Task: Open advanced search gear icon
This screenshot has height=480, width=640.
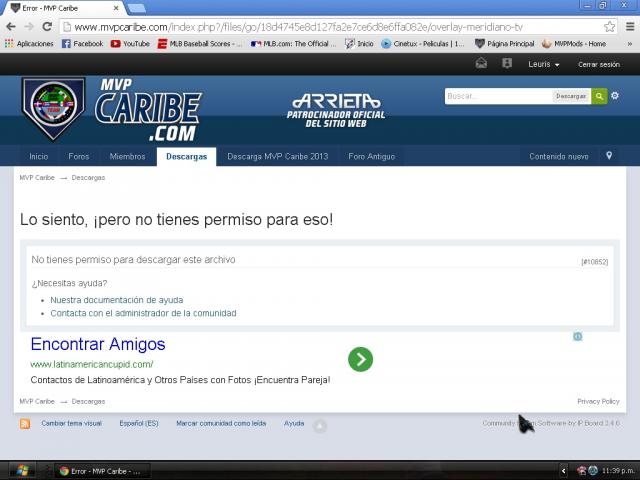Action: click(615, 96)
